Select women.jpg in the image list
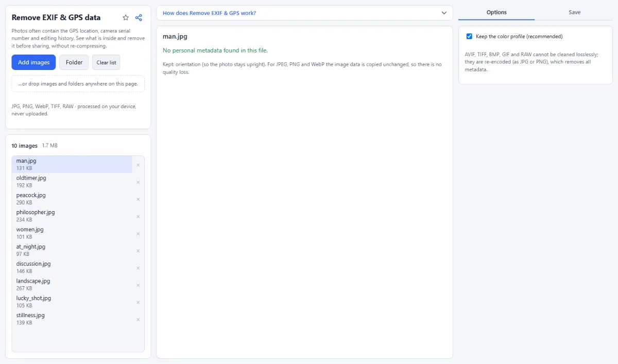The width and height of the screenshot is (618, 364). click(x=72, y=233)
